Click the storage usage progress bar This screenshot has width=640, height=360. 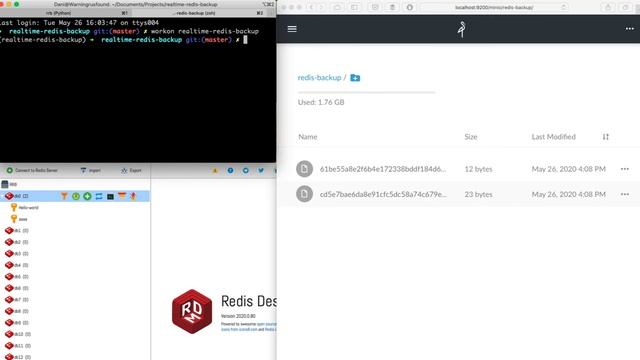coord(366,93)
